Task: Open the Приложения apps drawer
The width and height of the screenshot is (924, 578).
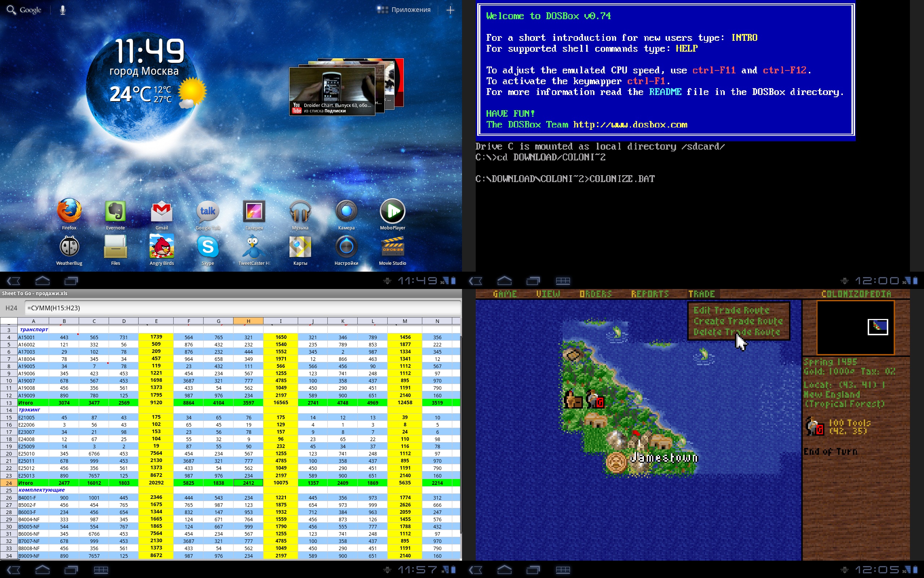Action: pyautogui.click(x=404, y=10)
